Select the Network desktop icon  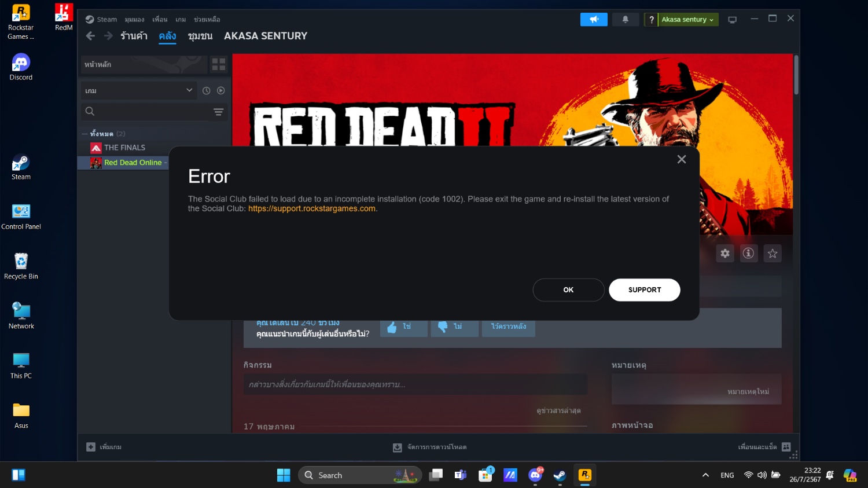(x=21, y=316)
